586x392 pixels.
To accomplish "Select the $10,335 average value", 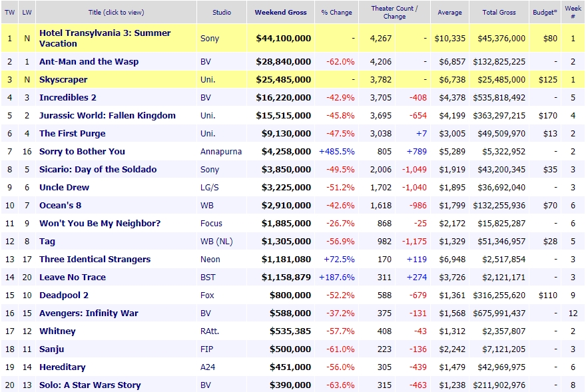I will (450, 38).
